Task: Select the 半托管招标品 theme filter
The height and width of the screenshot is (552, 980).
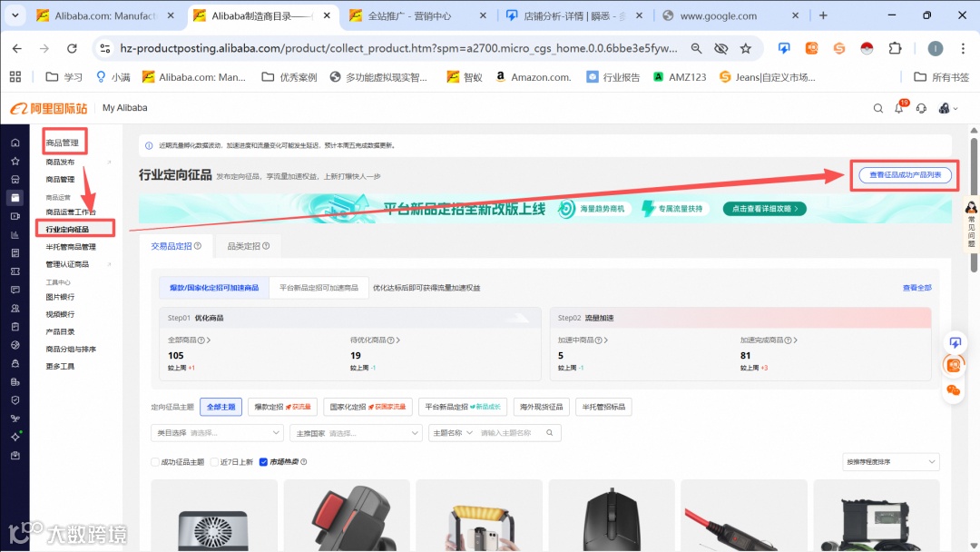Action: pyautogui.click(x=603, y=407)
